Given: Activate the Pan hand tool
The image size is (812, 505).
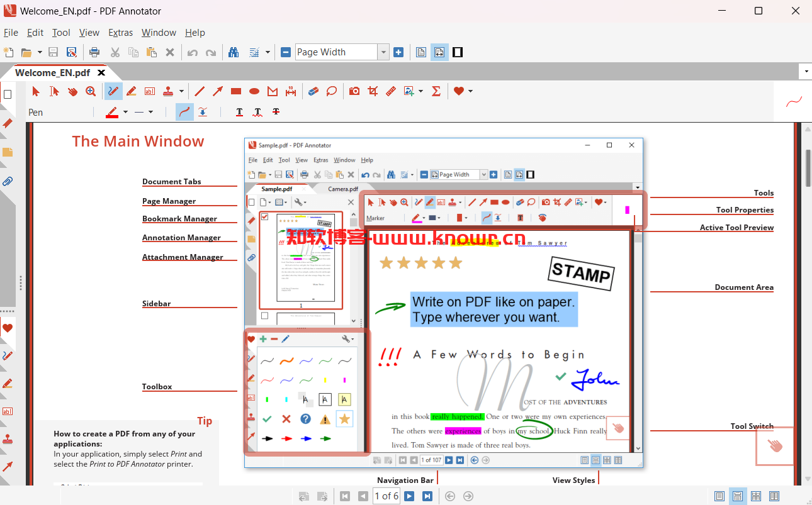Looking at the screenshot, I should [x=72, y=91].
